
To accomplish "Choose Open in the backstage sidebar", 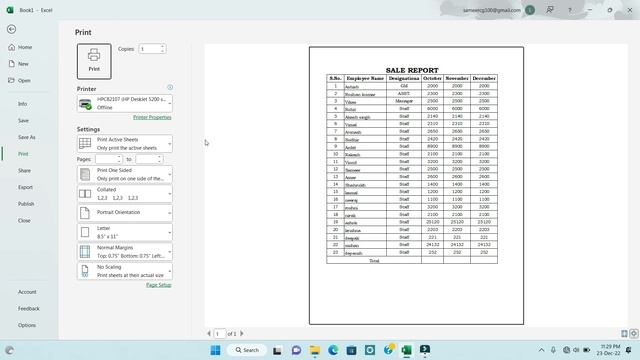I will point(19,80).
